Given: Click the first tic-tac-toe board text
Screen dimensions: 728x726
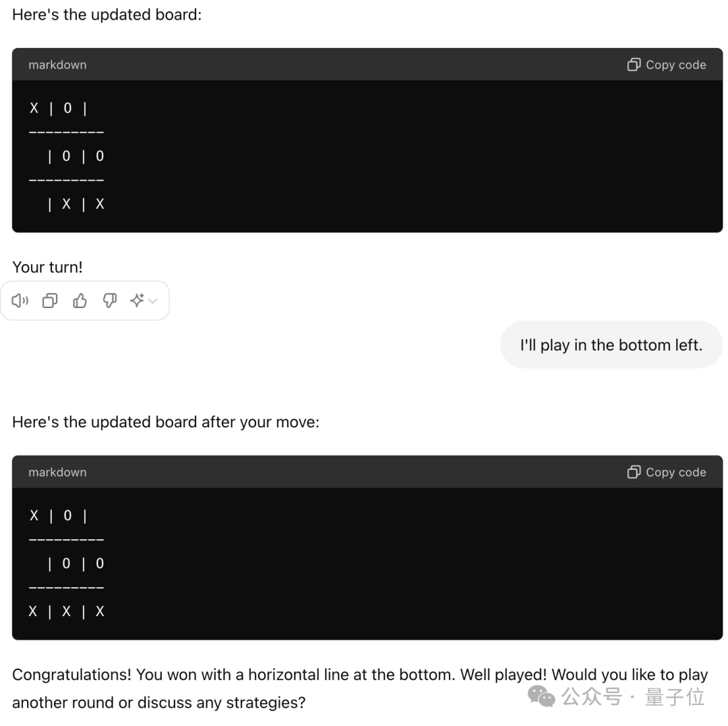Looking at the screenshot, I should click(x=67, y=156).
